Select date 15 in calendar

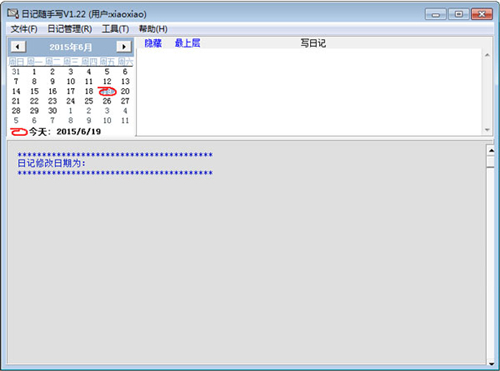click(34, 91)
